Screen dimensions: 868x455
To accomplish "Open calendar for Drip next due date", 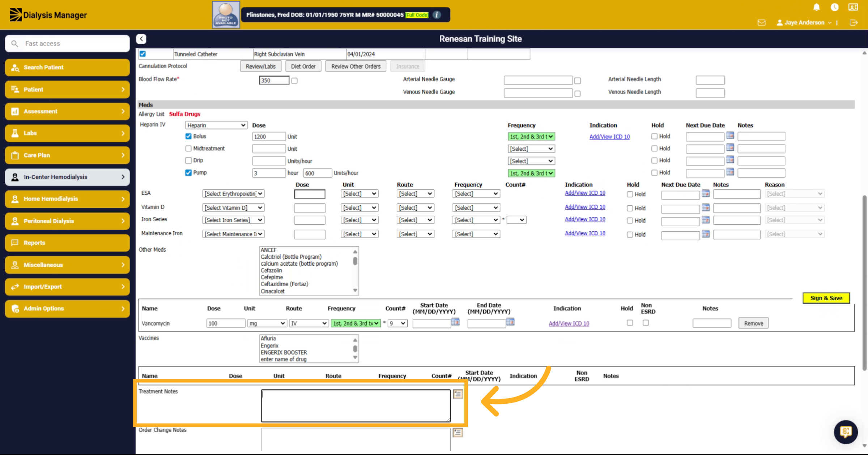I will [x=730, y=160].
